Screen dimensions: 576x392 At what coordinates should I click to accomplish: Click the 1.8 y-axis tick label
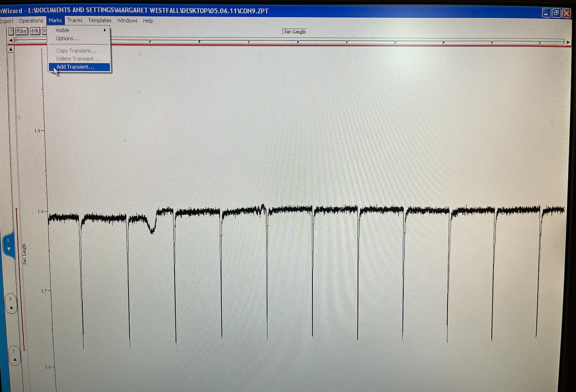[x=41, y=211]
